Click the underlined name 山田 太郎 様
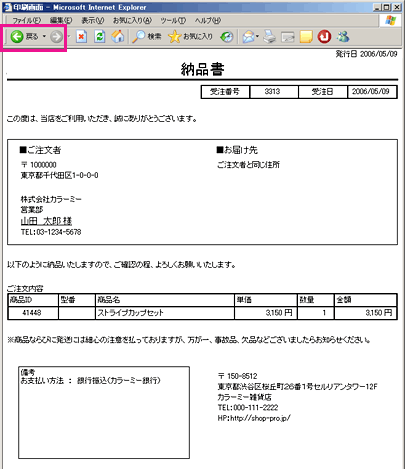Screen dimensions: 405x469 point(46,221)
